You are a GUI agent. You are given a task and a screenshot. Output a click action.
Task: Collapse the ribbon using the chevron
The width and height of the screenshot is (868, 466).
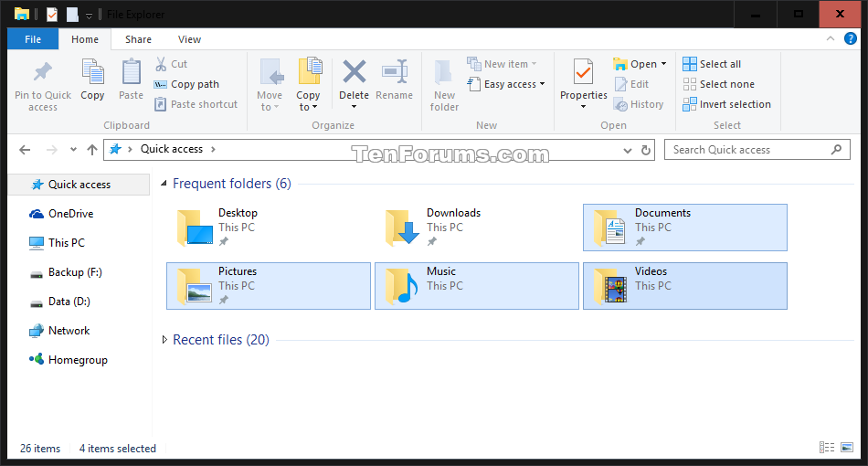(831, 38)
